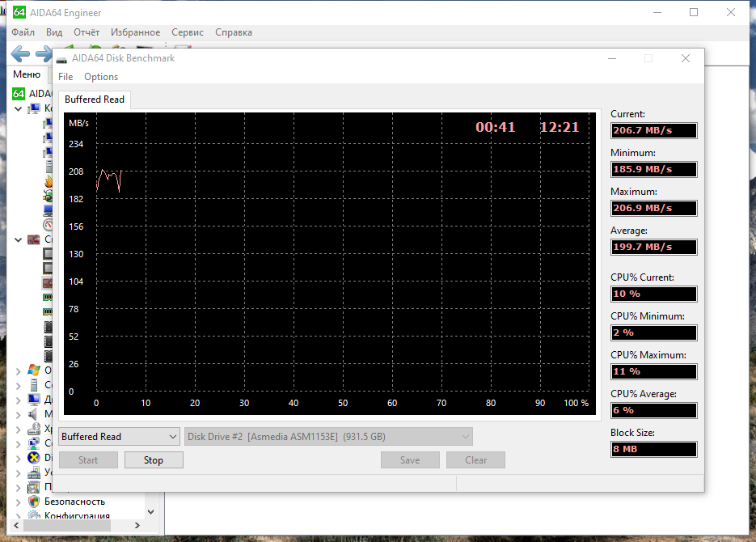Screen dimensions: 756x542
Task: Open the Справка menu
Action: tap(234, 32)
